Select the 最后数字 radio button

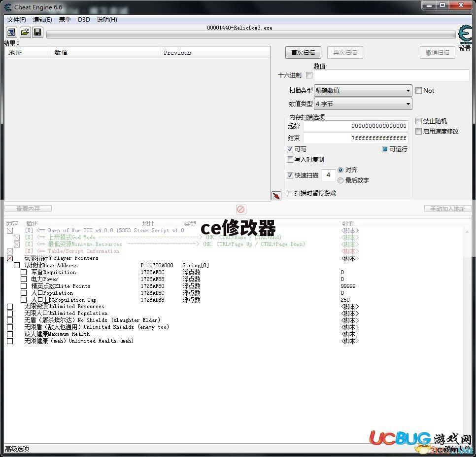point(340,180)
